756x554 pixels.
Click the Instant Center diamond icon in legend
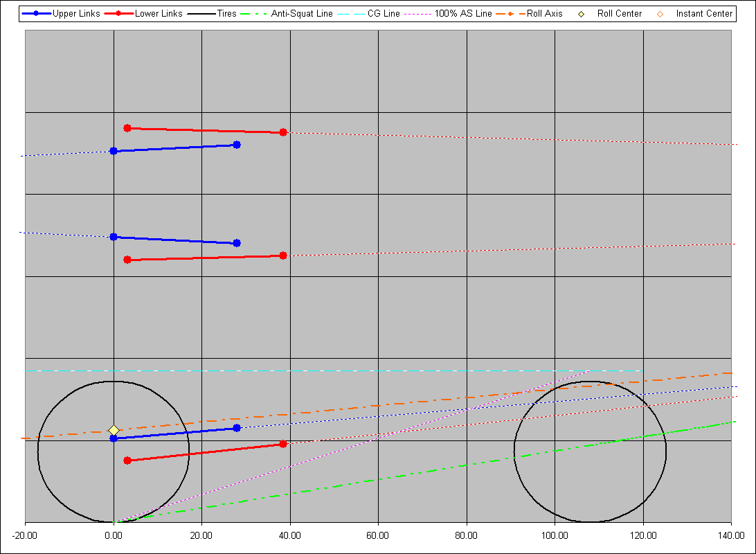[x=660, y=14]
